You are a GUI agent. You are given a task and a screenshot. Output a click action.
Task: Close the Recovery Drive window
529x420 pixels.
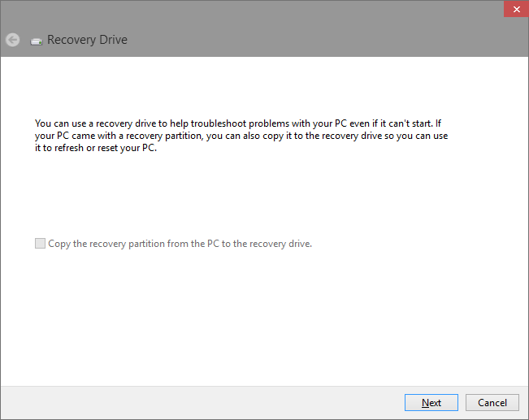[x=514, y=9]
